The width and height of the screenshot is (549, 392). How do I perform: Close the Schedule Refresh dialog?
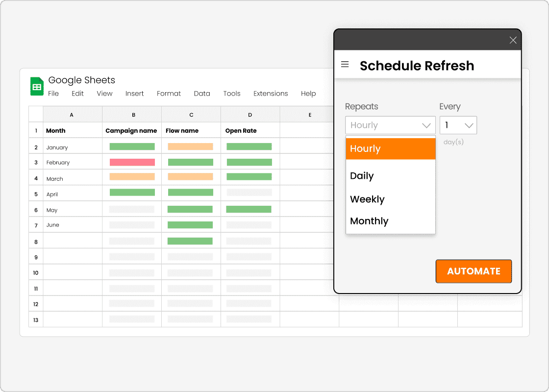tap(513, 40)
